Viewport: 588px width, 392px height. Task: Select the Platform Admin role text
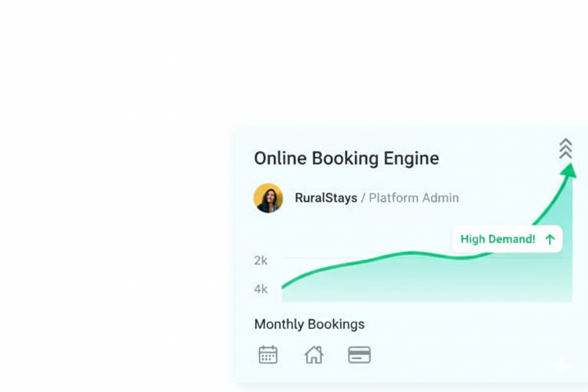(414, 198)
